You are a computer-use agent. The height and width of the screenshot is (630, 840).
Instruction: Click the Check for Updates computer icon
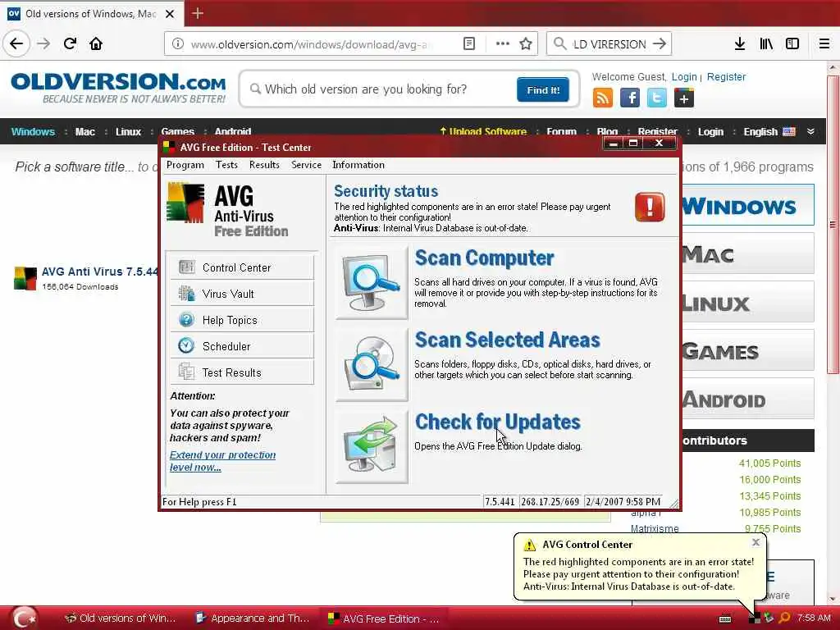pyautogui.click(x=372, y=447)
